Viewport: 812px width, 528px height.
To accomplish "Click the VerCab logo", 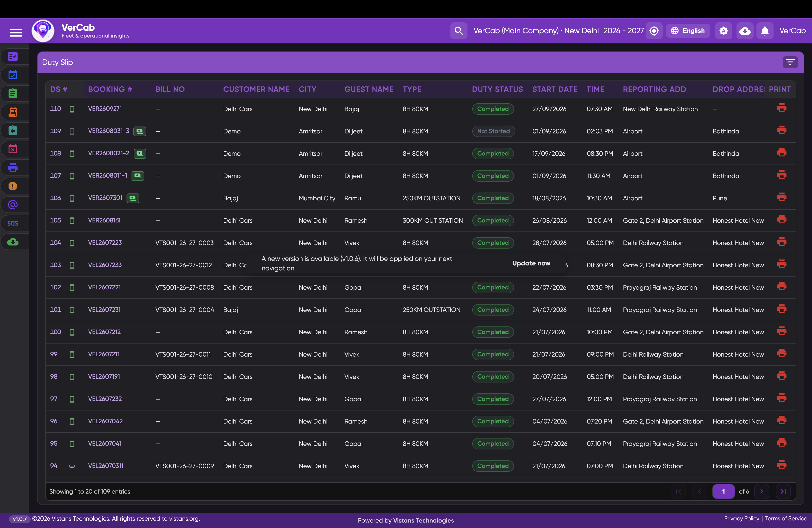I will click(x=43, y=31).
